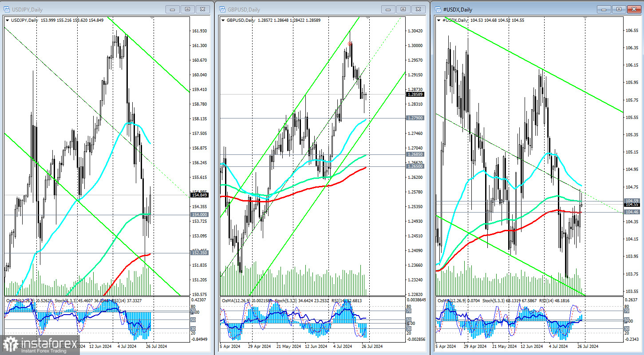This screenshot has height=355, width=644.
Task: Click OsMA(12,26,9) label in GBPUSD indicator panel
Action: [235, 301]
